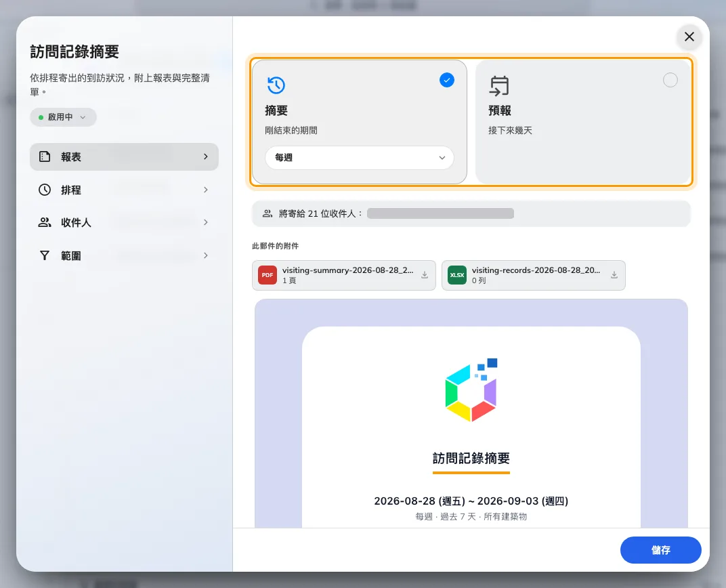The width and height of the screenshot is (726, 588).
Task: Click the green XLSX file icon
Action: pos(457,275)
